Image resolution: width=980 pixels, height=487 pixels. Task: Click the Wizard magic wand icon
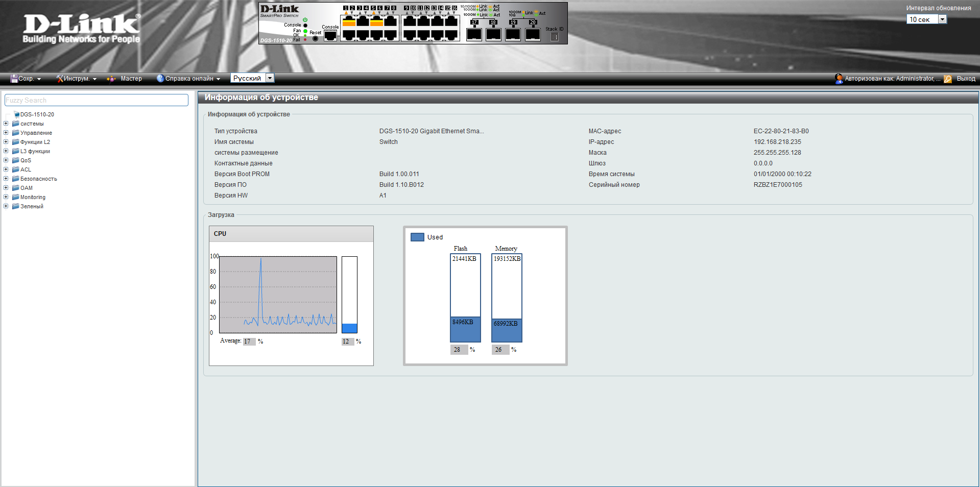click(x=111, y=79)
